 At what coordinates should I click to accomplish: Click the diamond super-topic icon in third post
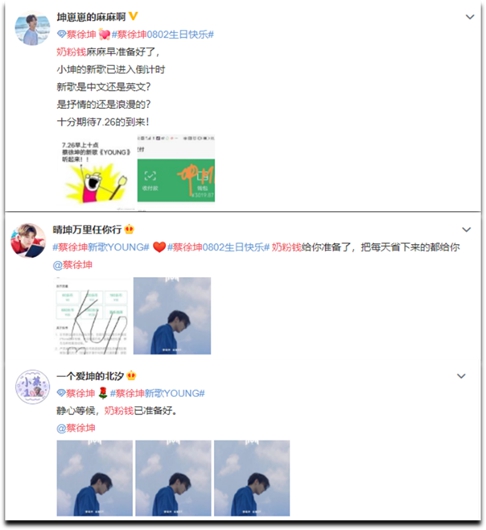[61, 393]
